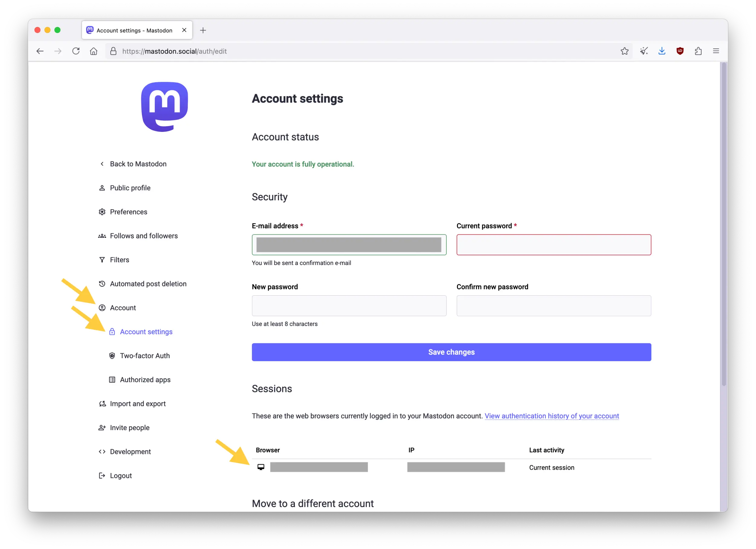Click the Logout exit icon
Viewport: 756px width, 549px height.
pos(102,475)
